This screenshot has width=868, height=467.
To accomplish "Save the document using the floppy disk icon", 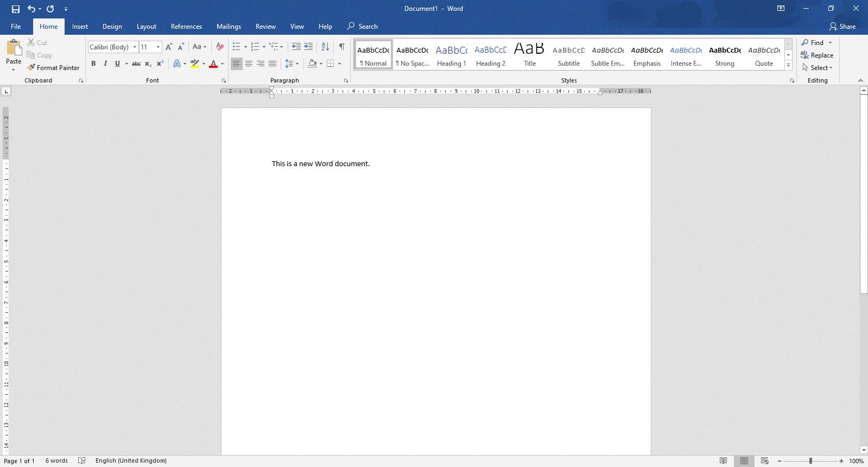I will point(15,9).
